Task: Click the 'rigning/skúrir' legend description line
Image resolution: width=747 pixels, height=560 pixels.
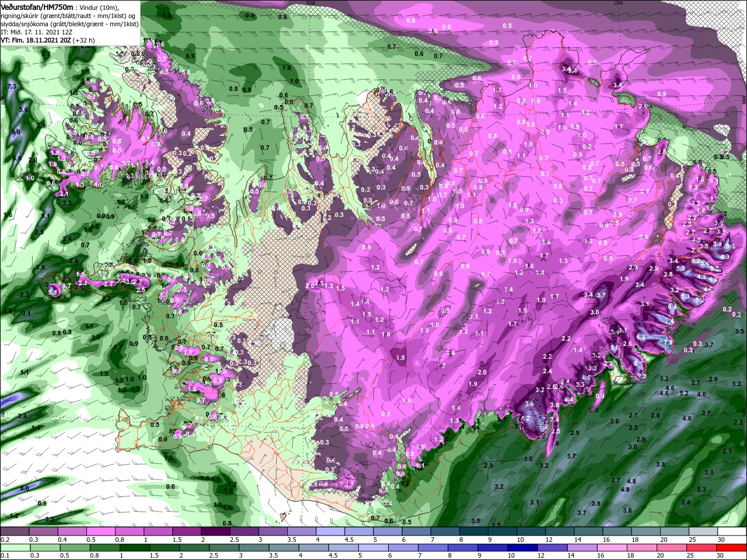Action: [x=68, y=16]
